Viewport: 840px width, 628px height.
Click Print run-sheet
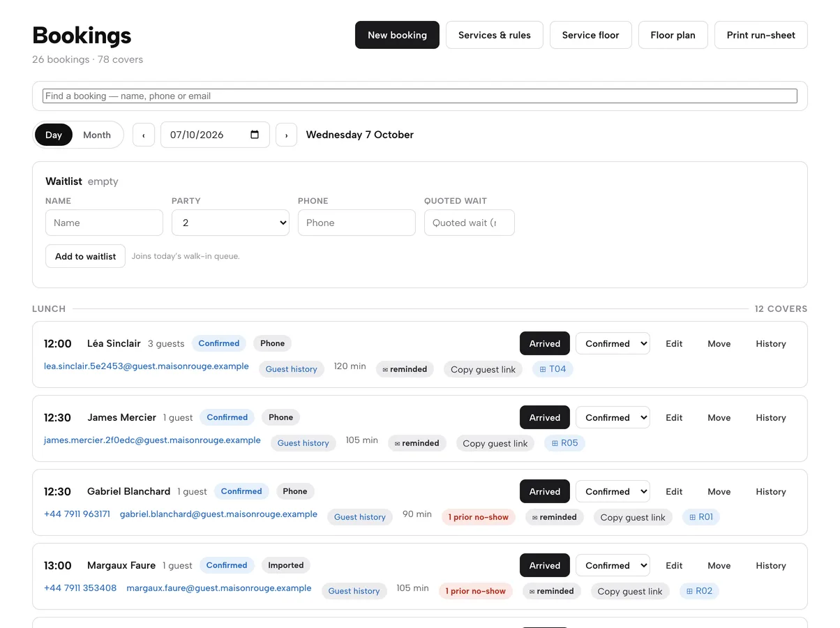(761, 35)
